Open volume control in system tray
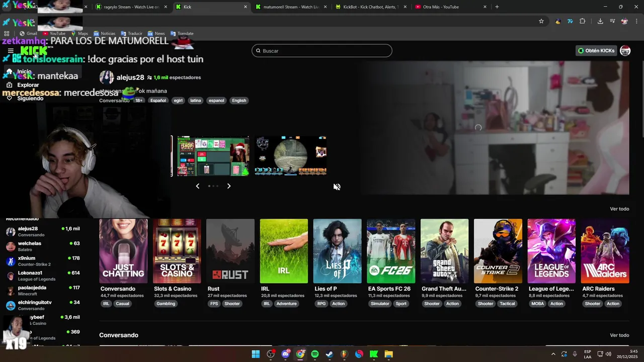 click(609, 354)
